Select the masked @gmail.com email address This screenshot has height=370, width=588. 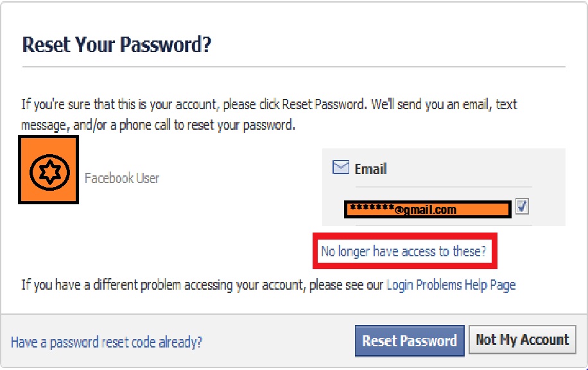(426, 209)
